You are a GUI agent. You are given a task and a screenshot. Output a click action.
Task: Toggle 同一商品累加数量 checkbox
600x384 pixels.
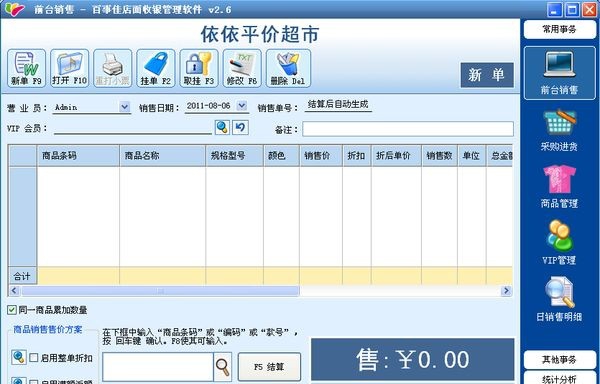tap(12, 310)
